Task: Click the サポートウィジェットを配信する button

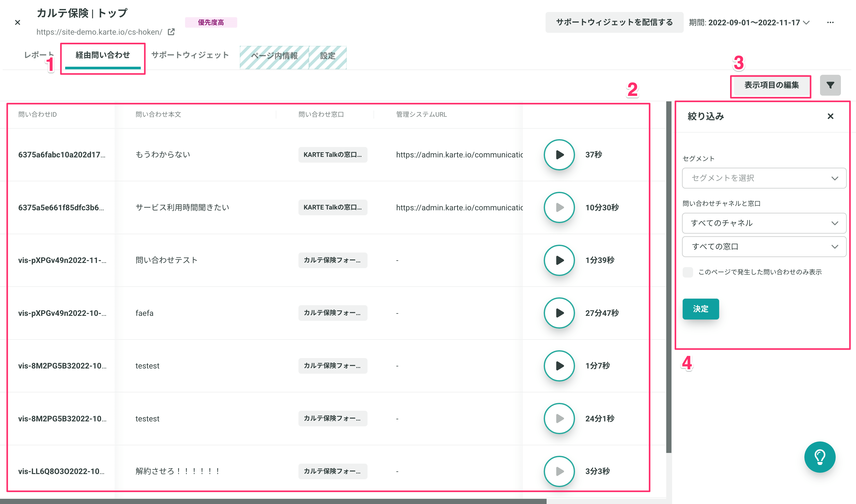Action: coord(614,22)
